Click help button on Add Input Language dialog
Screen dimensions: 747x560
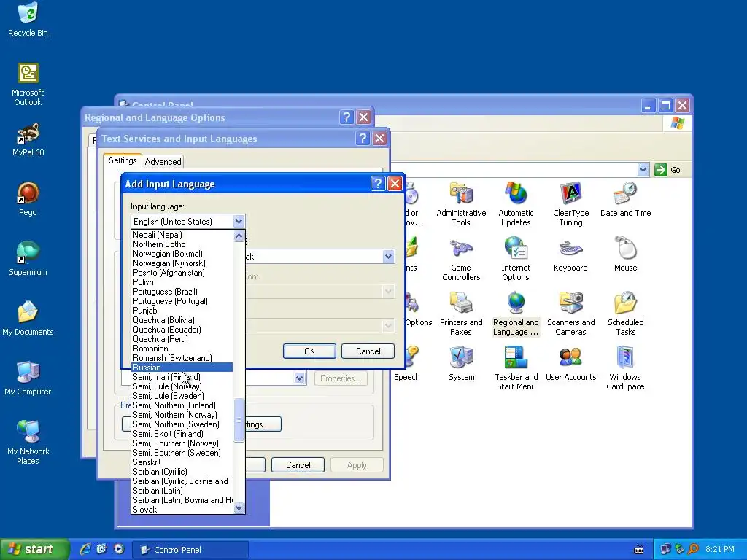377,183
